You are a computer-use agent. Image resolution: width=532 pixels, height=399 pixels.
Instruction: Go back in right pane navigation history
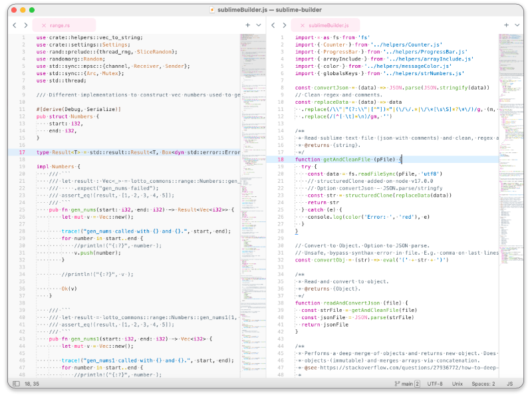pos(273,25)
